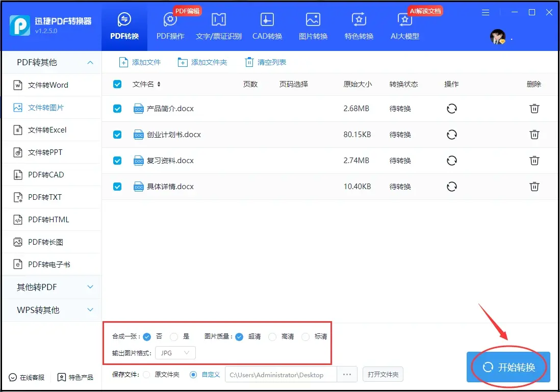Click the 文字/票证识别 icon
Image resolution: width=560 pixels, height=392 pixels.
[x=219, y=20]
